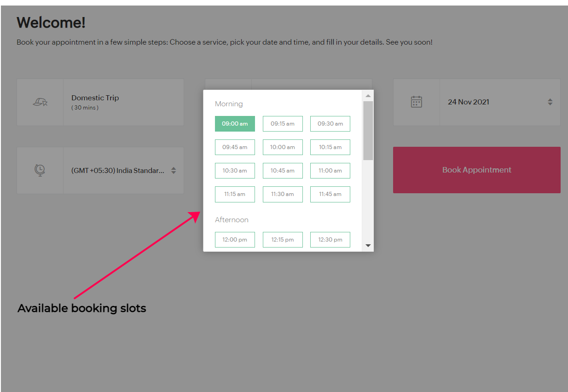This screenshot has width=568, height=392.
Task: Select the 10:30 am time slot
Action: [235, 171]
